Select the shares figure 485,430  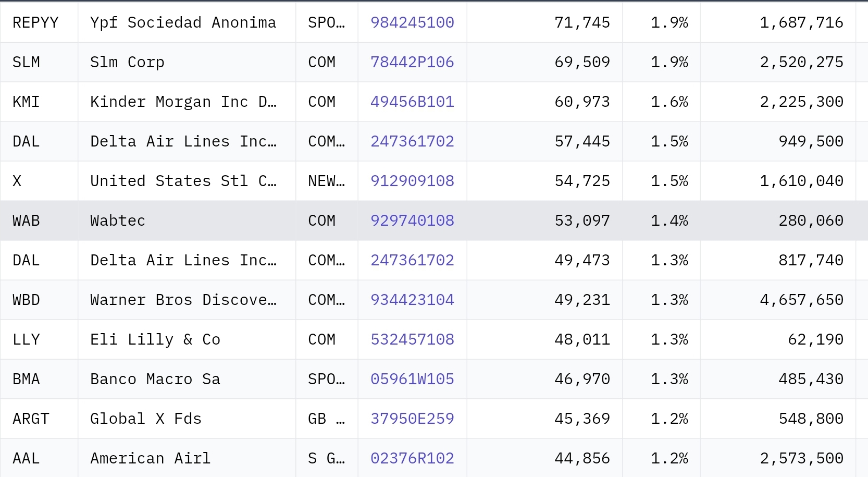point(811,379)
